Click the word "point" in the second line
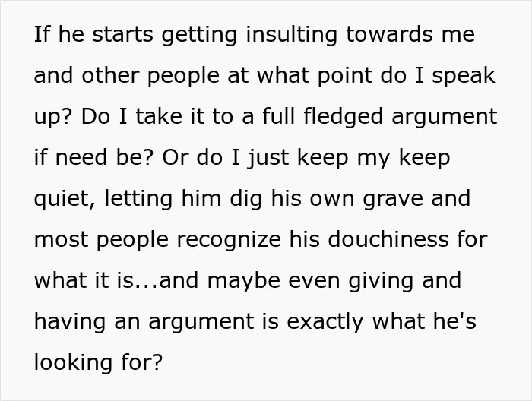The width and height of the screenshot is (532, 401). (x=344, y=76)
